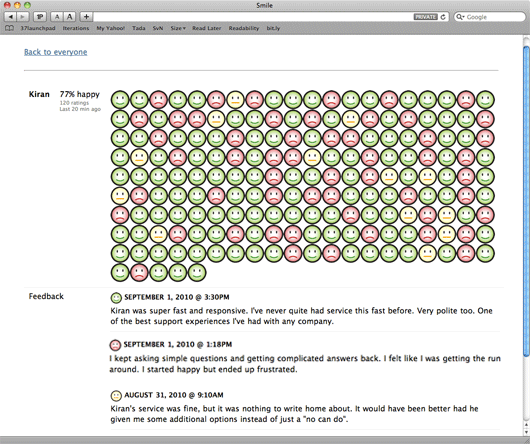This screenshot has height=444, width=530.
Task: Open the bookmarks book icon
Action: [10, 28]
